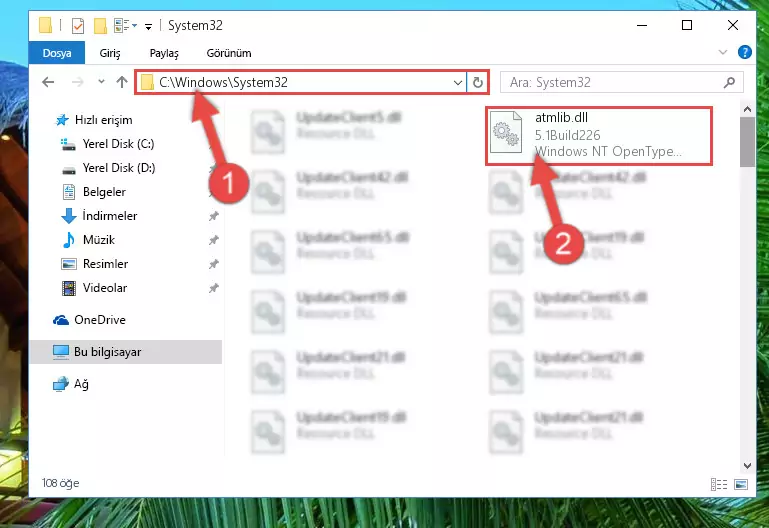Click the folder icon in the address bar

tap(147, 82)
